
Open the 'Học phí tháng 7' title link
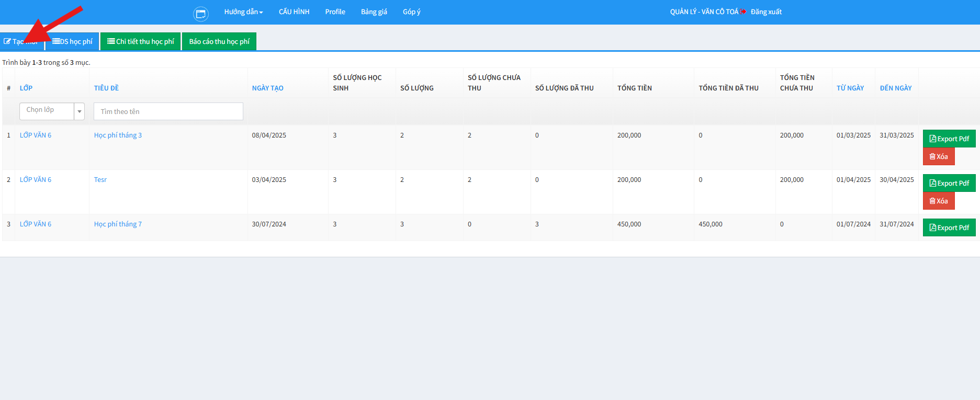[118, 224]
